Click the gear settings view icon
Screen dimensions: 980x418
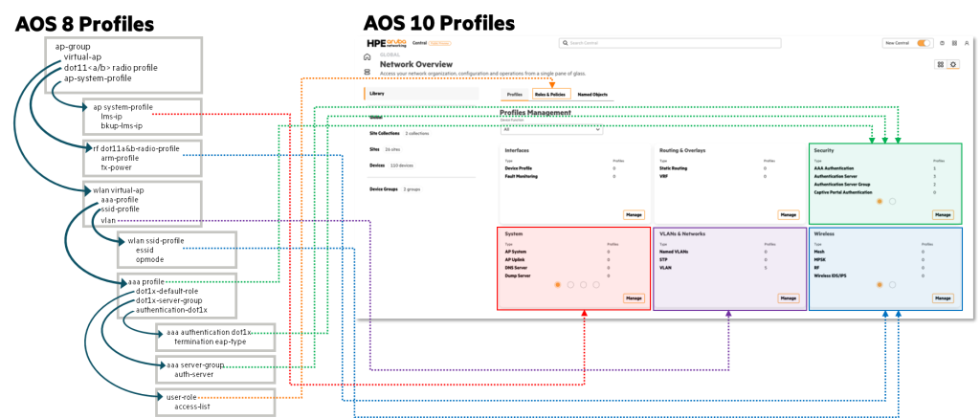[953, 65]
